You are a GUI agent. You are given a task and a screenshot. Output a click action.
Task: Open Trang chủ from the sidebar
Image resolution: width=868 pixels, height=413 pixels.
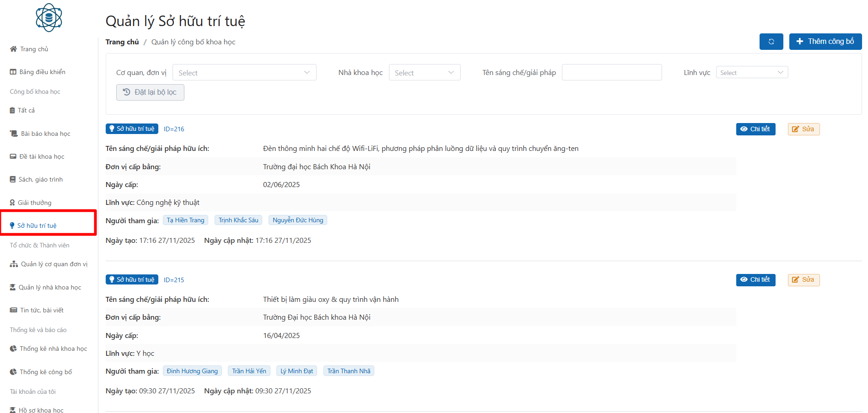click(33, 49)
